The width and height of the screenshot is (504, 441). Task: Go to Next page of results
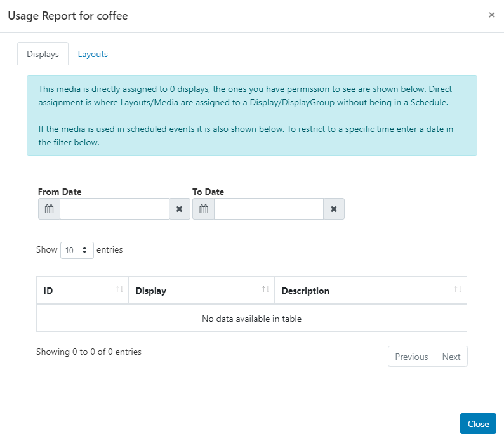pos(451,357)
